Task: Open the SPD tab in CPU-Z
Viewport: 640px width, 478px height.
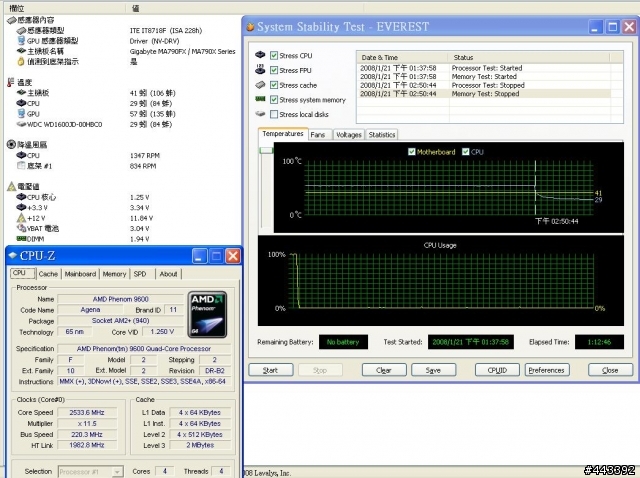Action: [x=140, y=274]
